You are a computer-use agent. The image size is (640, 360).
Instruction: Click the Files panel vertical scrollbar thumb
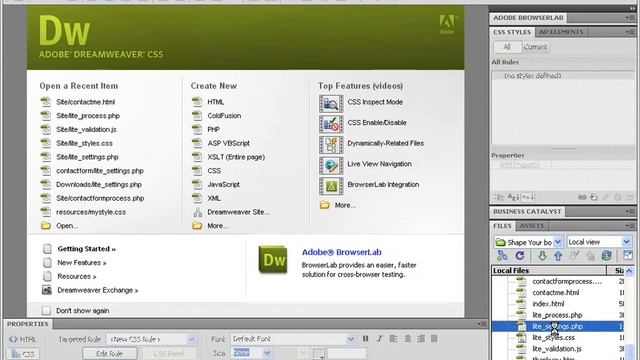tap(630, 352)
